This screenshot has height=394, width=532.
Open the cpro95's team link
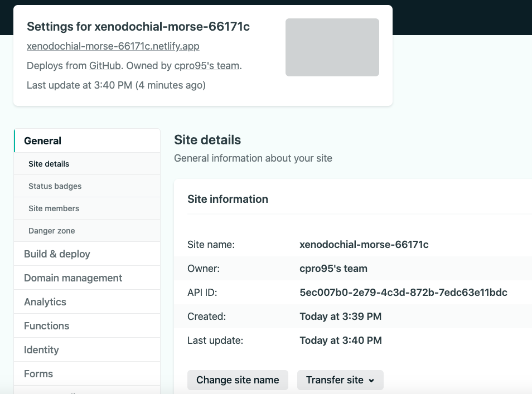tap(207, 65)
